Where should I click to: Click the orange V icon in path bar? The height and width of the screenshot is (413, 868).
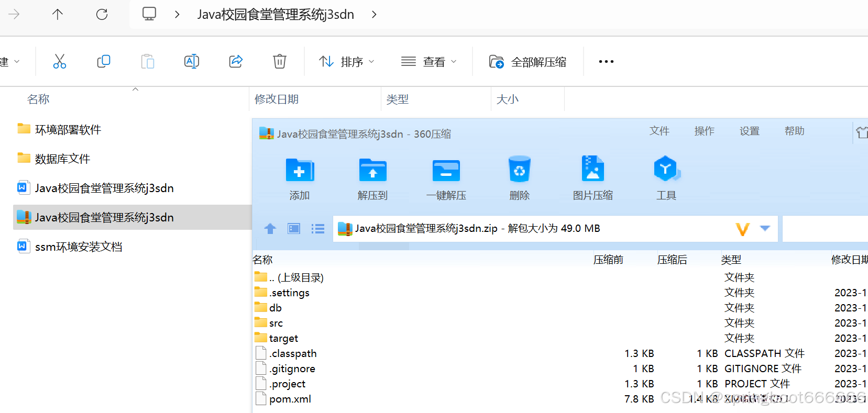[x=743, y=229]
